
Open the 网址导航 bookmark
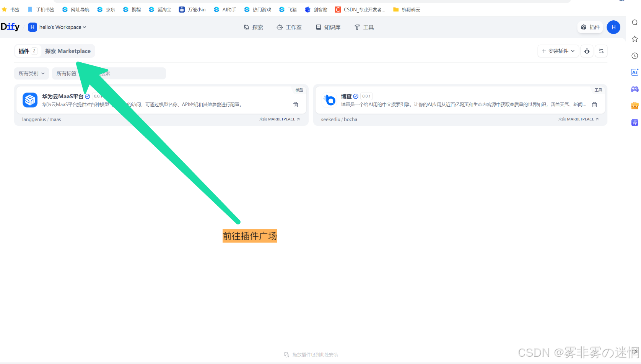tap(76, 10)
